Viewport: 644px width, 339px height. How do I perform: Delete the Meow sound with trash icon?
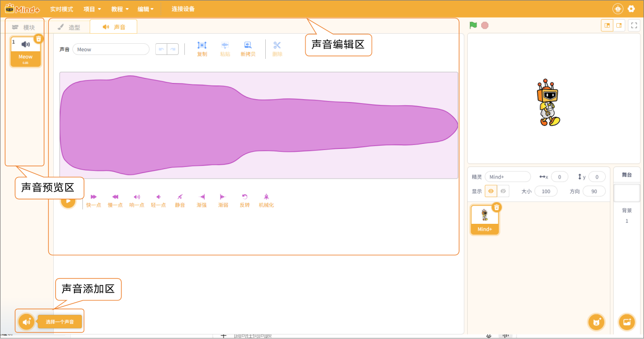[x=39, y=39]
